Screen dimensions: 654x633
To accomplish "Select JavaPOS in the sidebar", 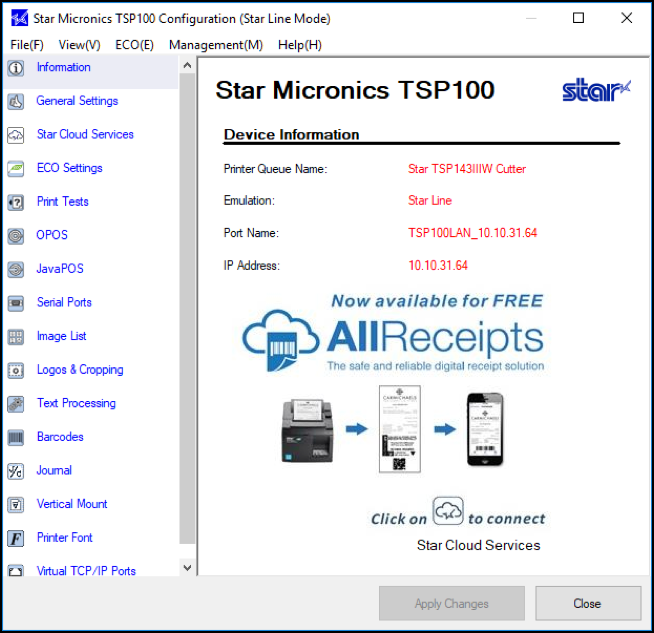I will [x=60, y=269].
